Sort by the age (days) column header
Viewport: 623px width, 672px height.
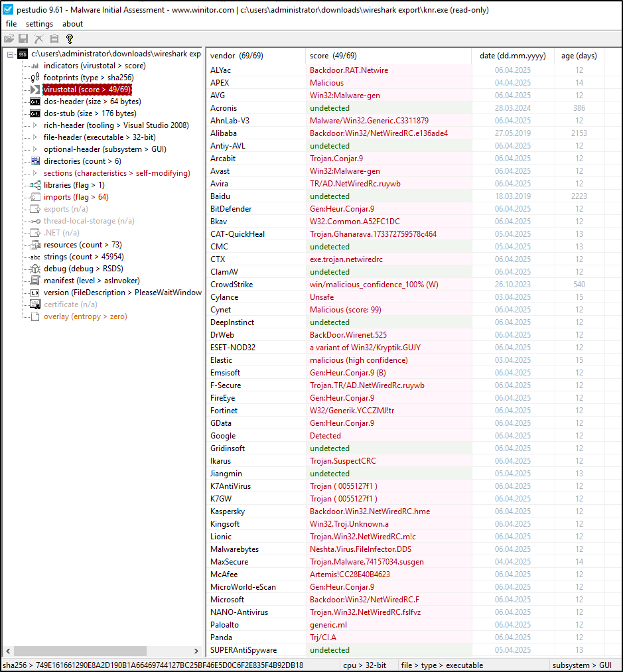[x=579, y=56]
